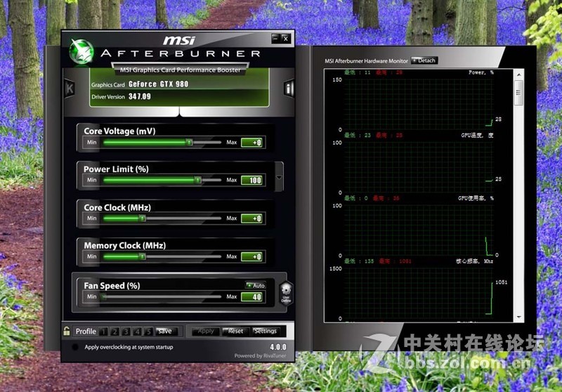Click the User Define fan gear icon
The width and height of the screenshot is (562, 392).
[286, 294]
